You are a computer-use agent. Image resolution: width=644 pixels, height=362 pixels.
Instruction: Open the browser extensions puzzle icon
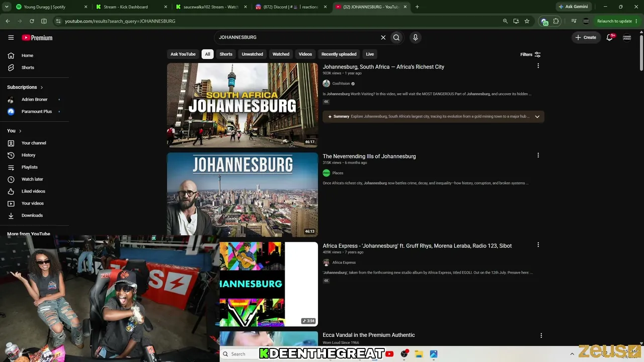pyautogui.click(x=556, y=21)
